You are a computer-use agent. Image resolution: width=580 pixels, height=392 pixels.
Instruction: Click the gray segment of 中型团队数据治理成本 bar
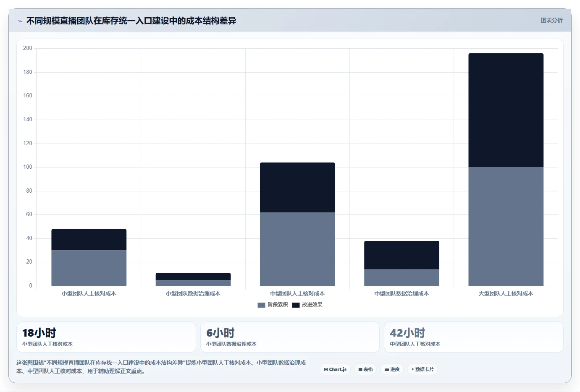pyautogui.click(x=402, y=277)
